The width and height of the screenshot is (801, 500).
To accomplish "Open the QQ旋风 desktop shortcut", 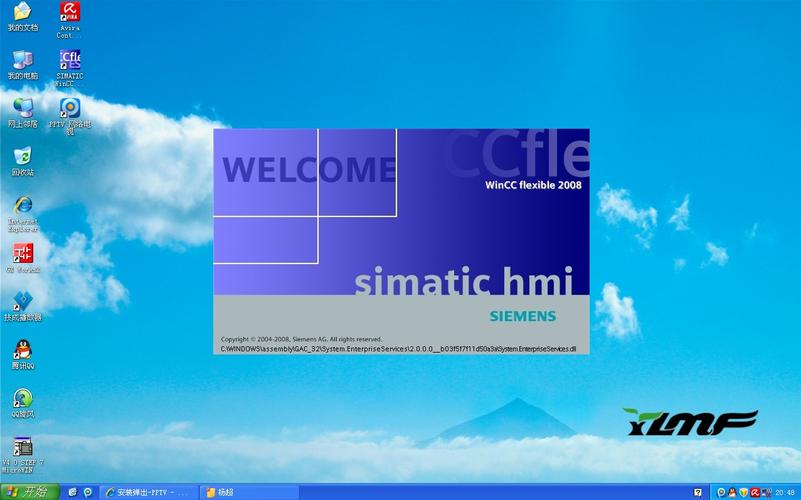I will click(x=22, y=403).
